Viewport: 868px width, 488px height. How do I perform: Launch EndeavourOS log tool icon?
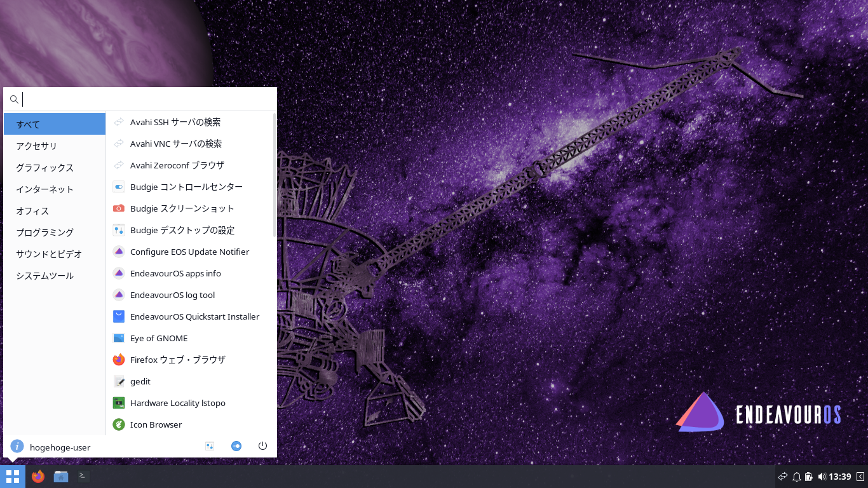119,295
